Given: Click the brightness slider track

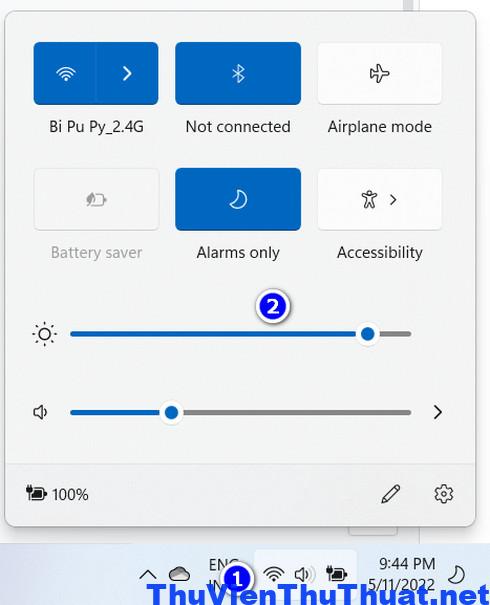Looking at the screenshot, I should [241, 334].
